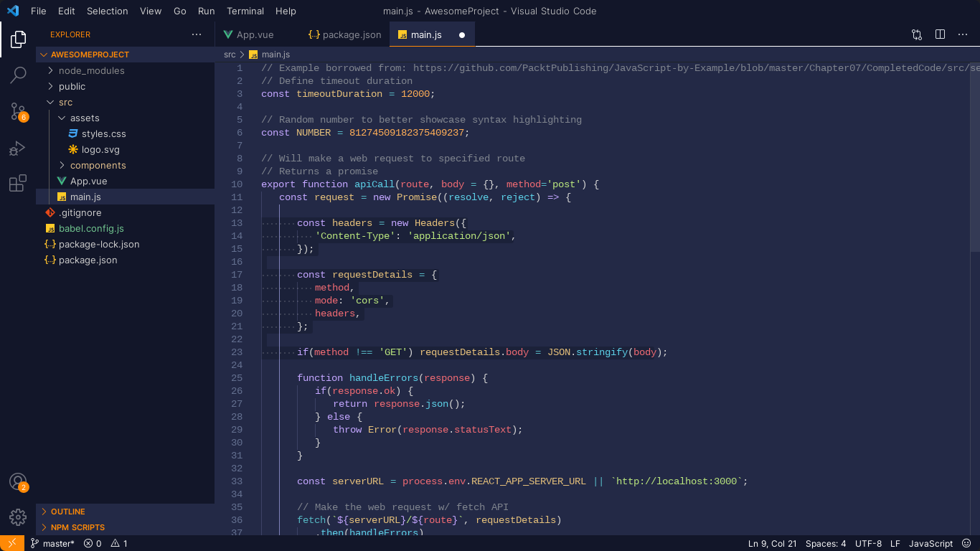
Task: Change language mode via JavaScript indicator
Action: (x=930, y=543)
